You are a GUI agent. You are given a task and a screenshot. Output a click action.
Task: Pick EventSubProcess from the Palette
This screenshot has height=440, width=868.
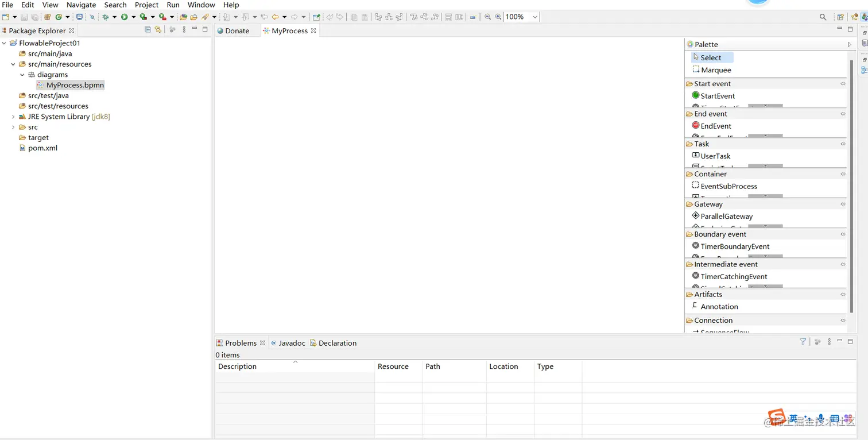(724, 186)
